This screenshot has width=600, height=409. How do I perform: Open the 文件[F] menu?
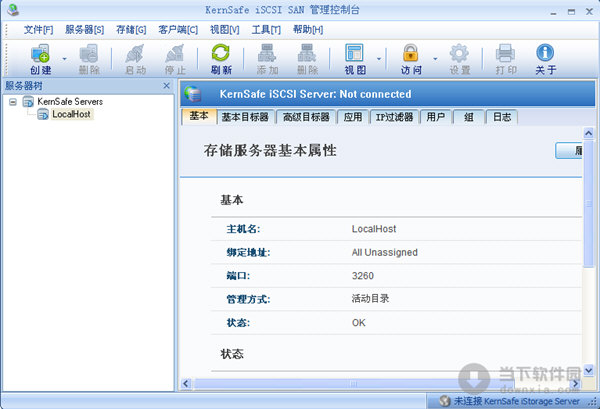click(x=39, y=29)
